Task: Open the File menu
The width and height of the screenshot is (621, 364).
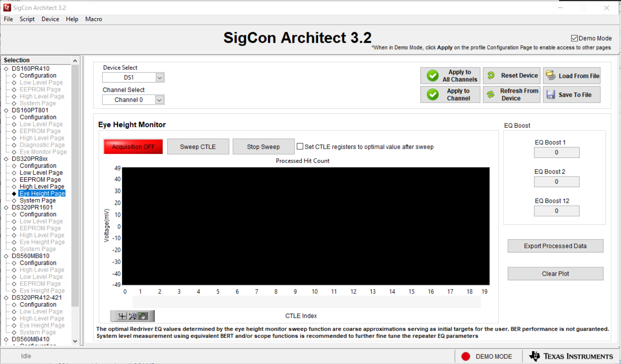Action: (8, 19)
